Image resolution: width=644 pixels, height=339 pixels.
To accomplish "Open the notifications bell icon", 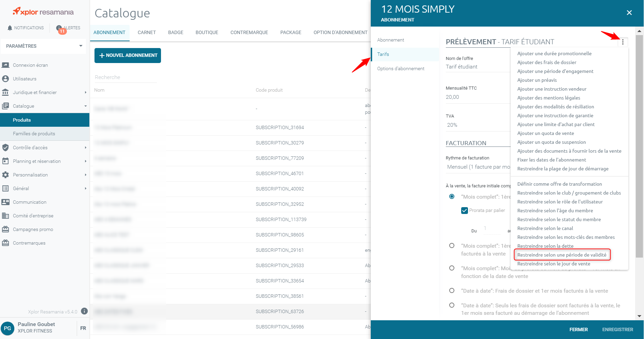I will 10,28.
